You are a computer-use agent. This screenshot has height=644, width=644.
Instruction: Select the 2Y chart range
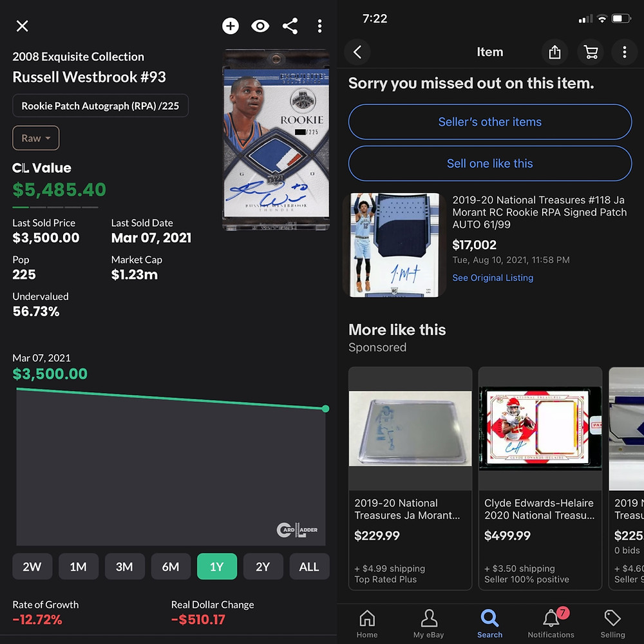pyautogui.click(x=263, y=566)
